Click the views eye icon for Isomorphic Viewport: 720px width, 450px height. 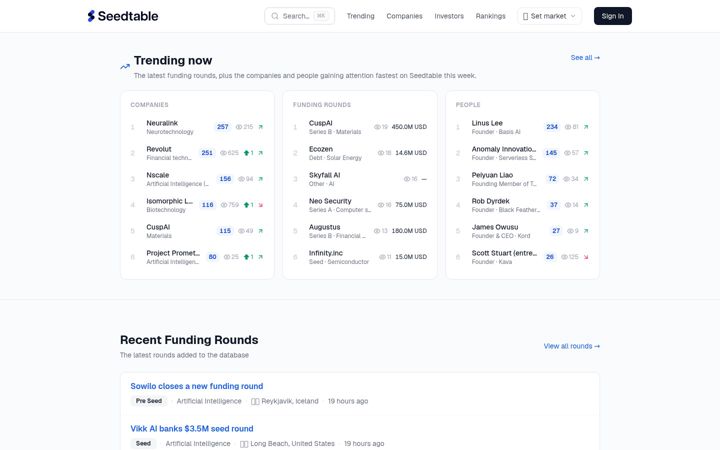224,205
